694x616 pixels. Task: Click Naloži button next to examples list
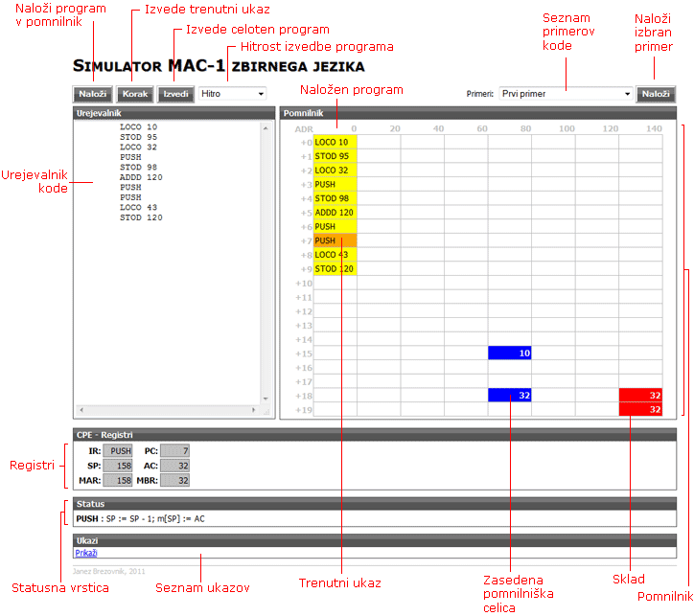tap(656, 94)
